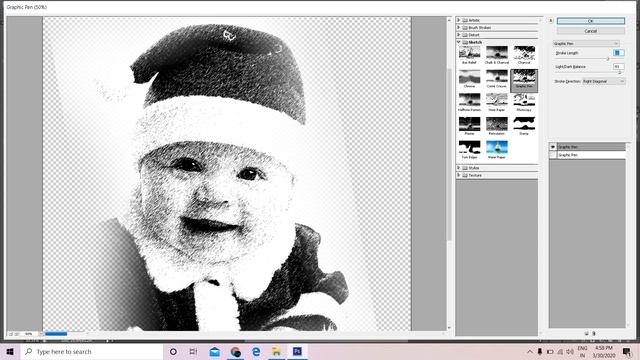
Task: Open Task View on the taskbar
Action: (x=193, y=351)
